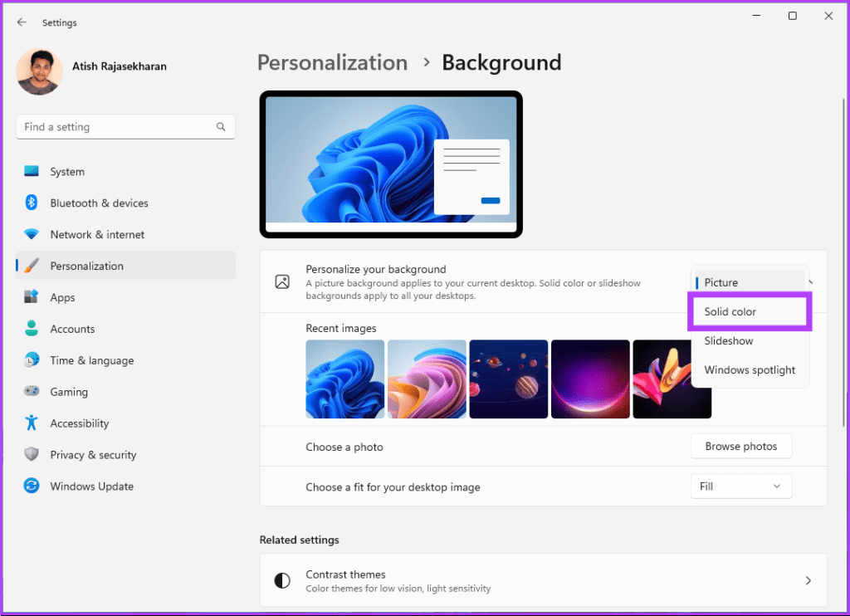The image size is (850, 616).
Task: Click the Windows Update sync icon
Action: pyautogui.click(x=32, y=486)
